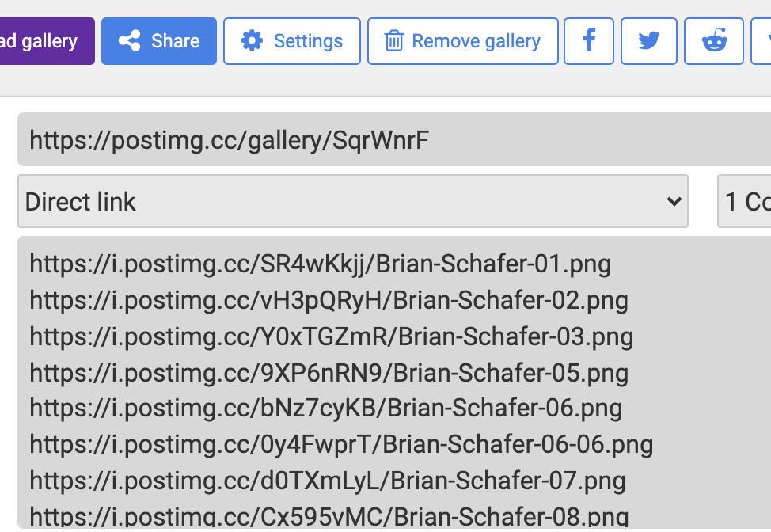Open gallery Settings
The height and width of the screenshot is (532, 771).
292,41
